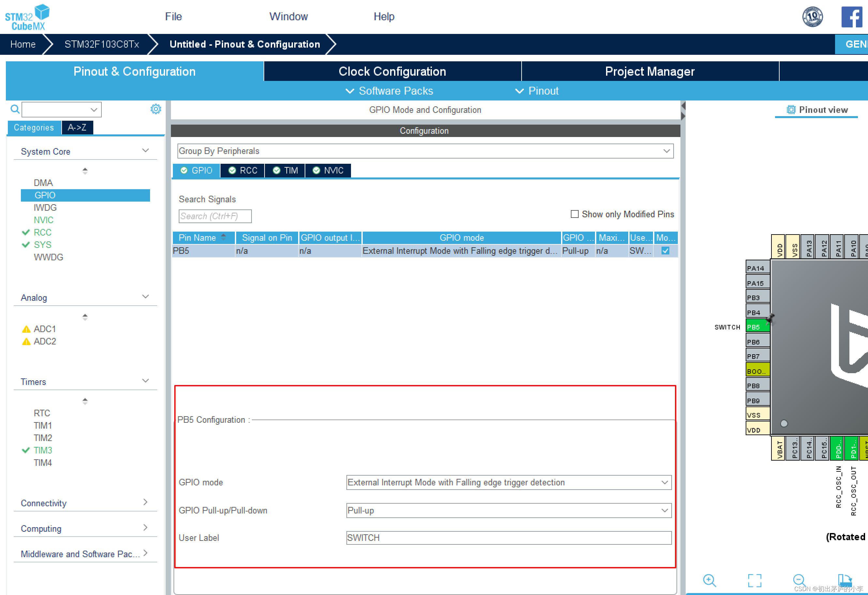Image resolution: width=868 pixels, height=595 pixels.
Task: Open the Facebook icon link
Action: tap(852, 17)
